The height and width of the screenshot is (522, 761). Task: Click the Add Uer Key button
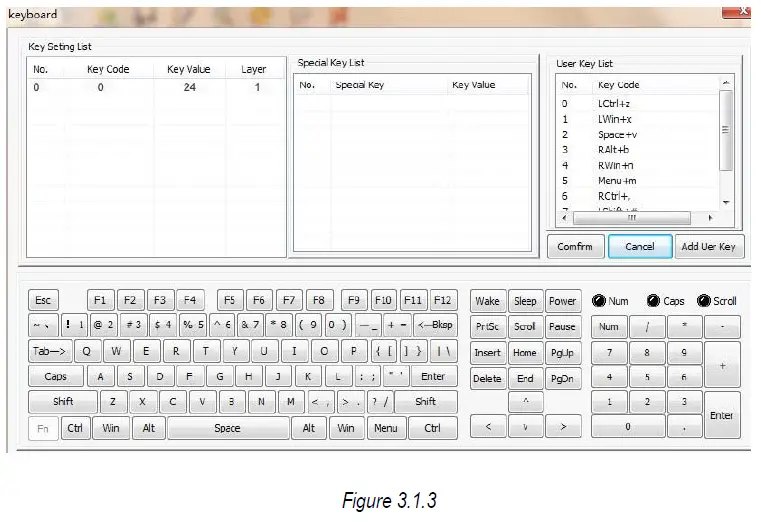point(709,246)
